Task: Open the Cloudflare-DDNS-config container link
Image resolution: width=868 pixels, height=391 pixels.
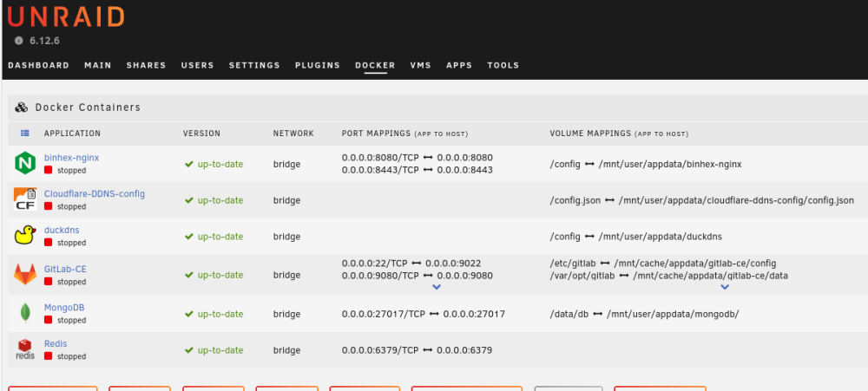Action: coord(95,193)
